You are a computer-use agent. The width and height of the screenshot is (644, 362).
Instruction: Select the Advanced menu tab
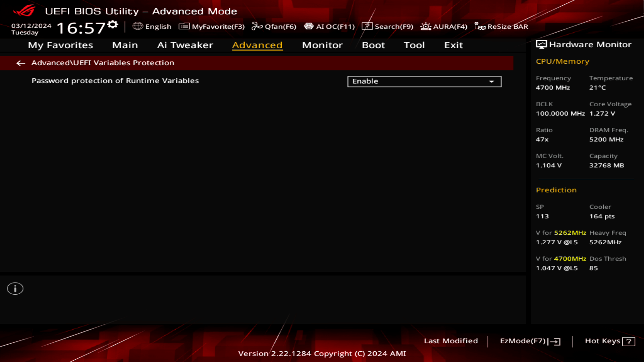[x=257, y=45]
